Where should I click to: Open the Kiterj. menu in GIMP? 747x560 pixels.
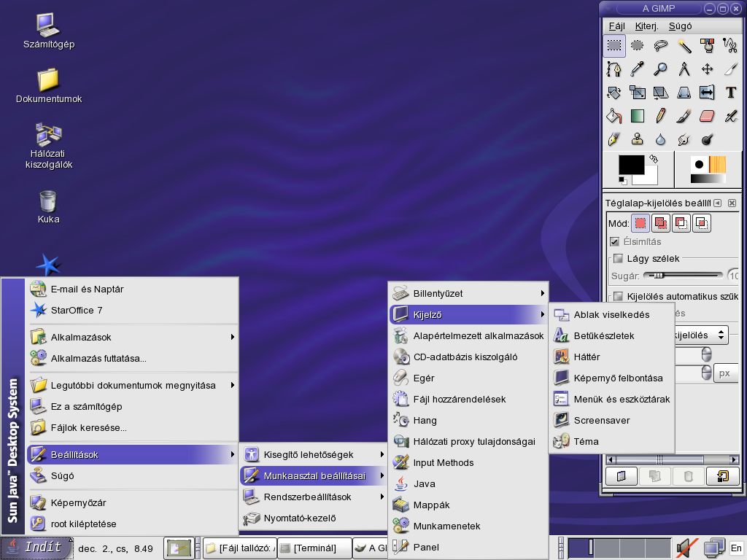[646, 26]
